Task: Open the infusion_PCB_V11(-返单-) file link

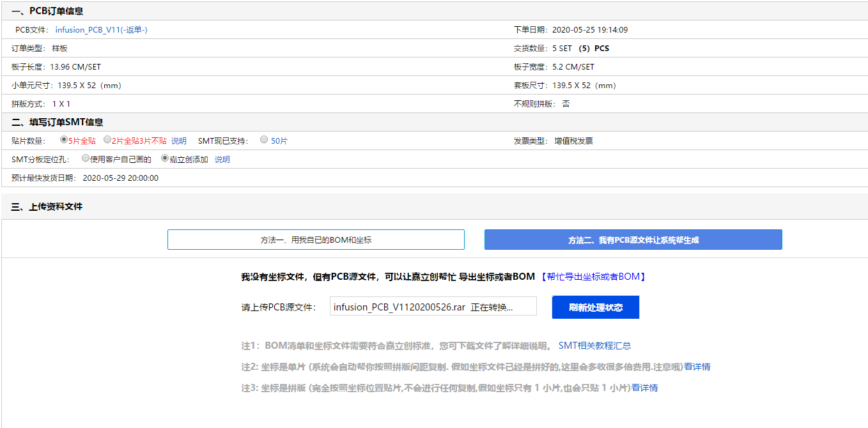Action: pyautogui.click(x=102, y=30)
